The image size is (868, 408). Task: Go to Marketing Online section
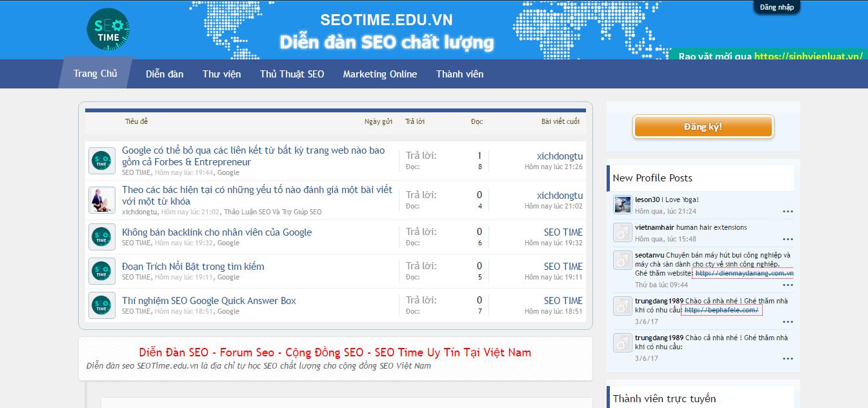(379, 74)
